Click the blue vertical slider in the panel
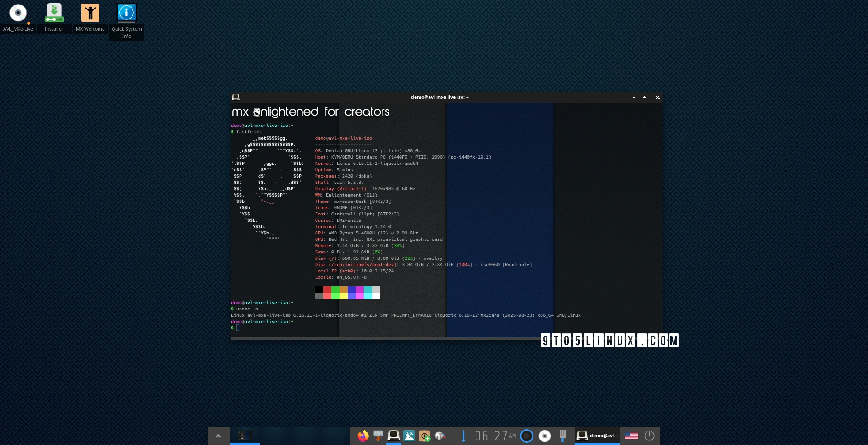The height and width of the screenshot is (445, 868). point(463,436)
